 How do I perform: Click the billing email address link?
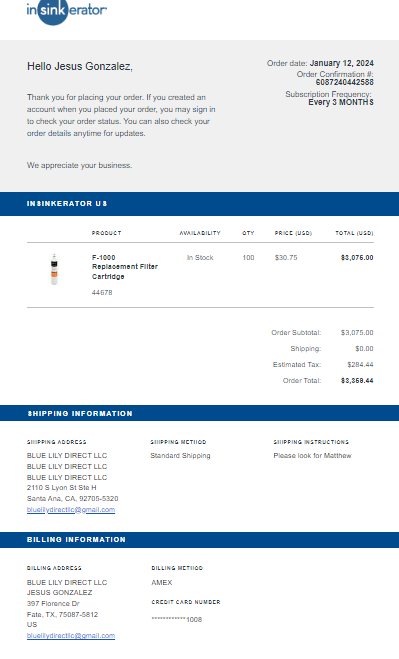tap(71, 635)
